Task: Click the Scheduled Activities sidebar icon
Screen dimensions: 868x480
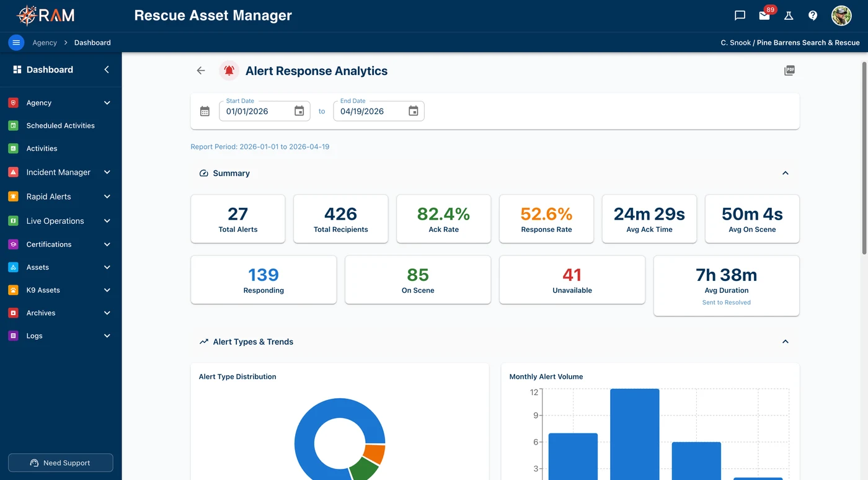Action: pos(13,125)
